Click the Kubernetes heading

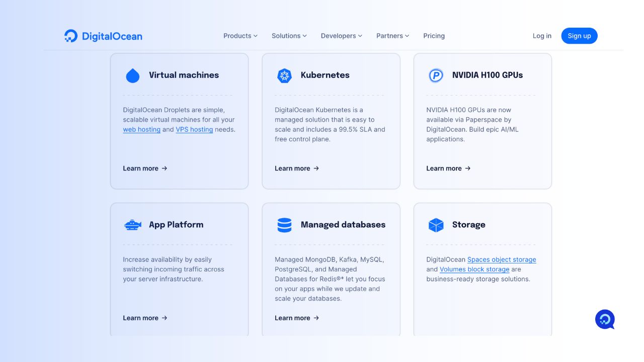[x=325, y=75]
